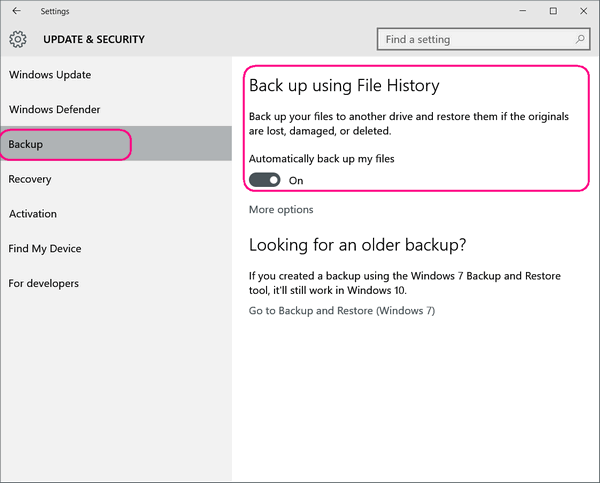Screen dimensions: 600x483
Task: Close the Settings window
Action: 583,11
